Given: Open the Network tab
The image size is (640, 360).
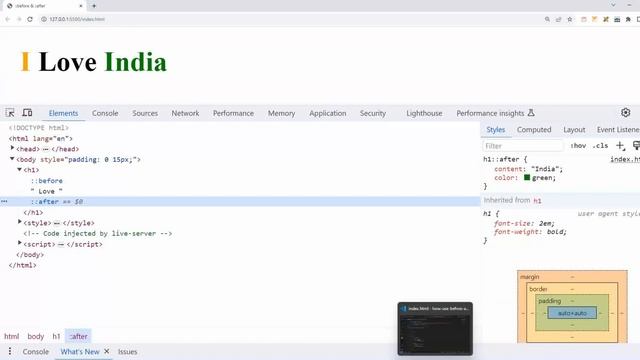Looking at the screenshot, I should (185, 113).
